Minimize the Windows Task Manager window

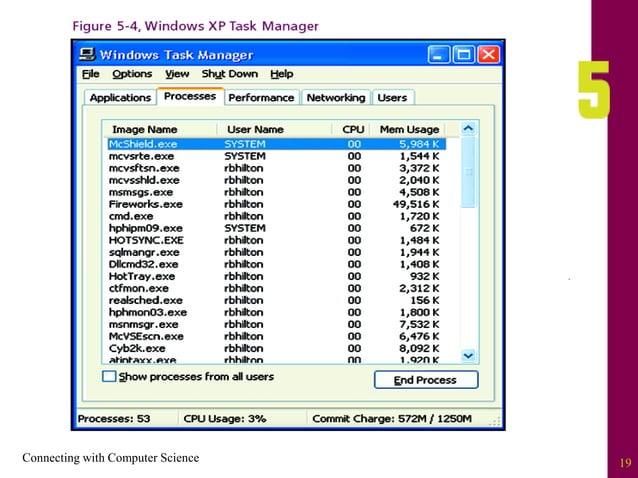[x=440, y=54]
